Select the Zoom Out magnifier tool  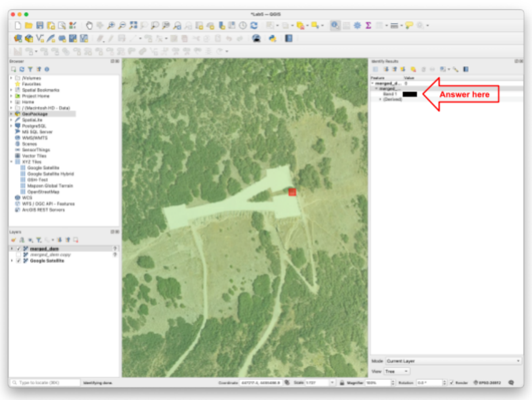point(122,25)
